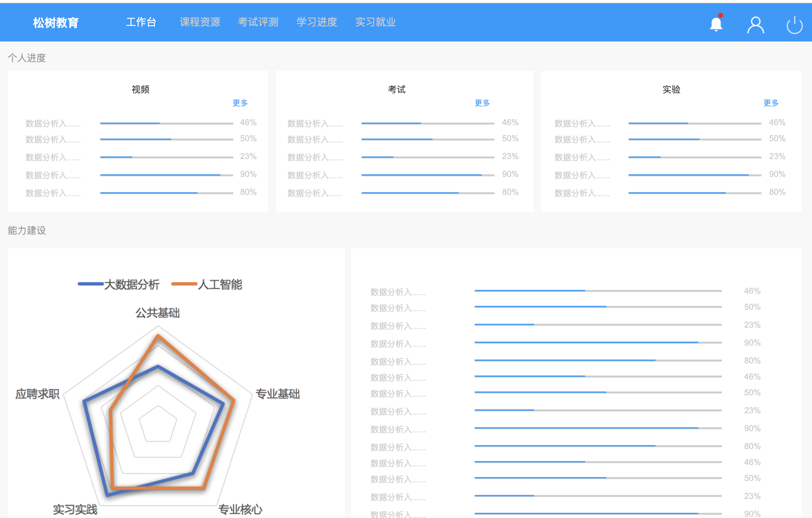Select first 数据分析入 row in 视频 card
812x518 pixels.
pyautogui.click(x=141, y=123)
